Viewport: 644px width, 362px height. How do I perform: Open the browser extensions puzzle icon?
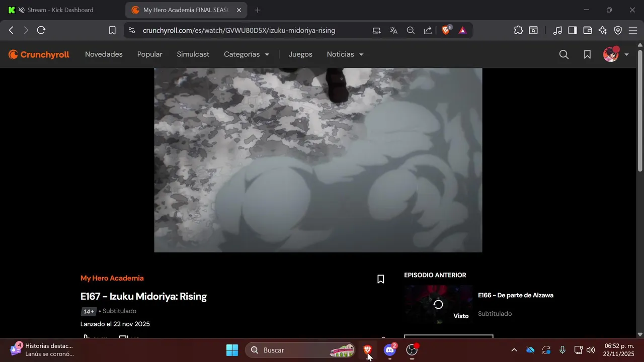point(518,30)
